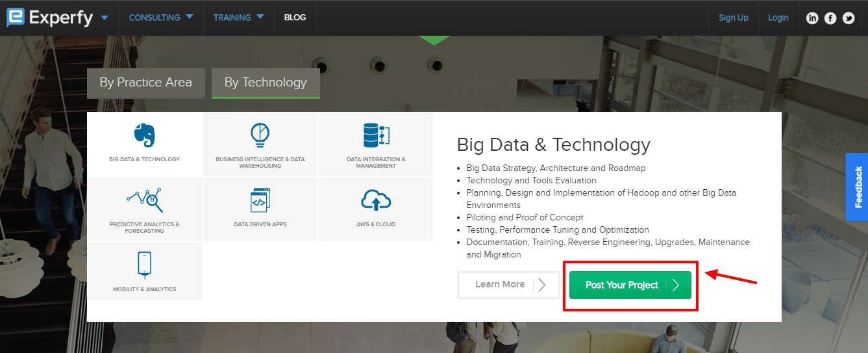Select Business Intelligence pie chart icon
Image resolution: width=868 pixels, height=353 pixels.
pyautogui.click(x=260, y=135)
